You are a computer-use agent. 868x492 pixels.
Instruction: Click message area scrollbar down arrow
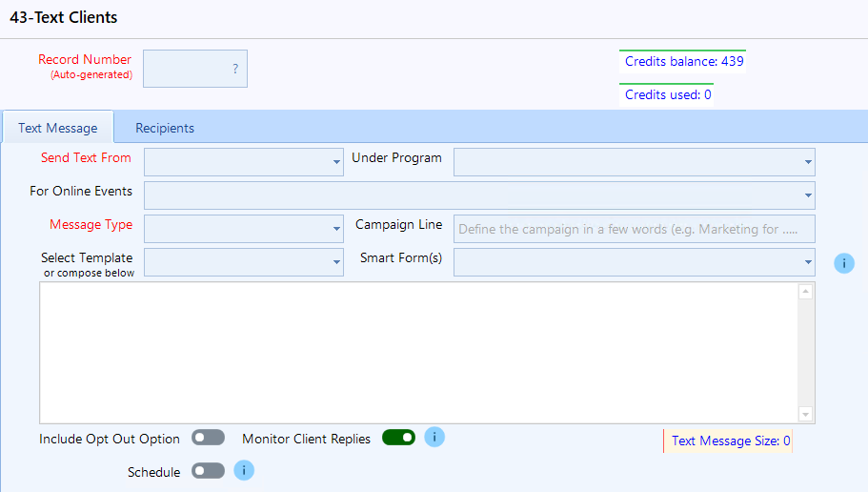click(806, 414)
